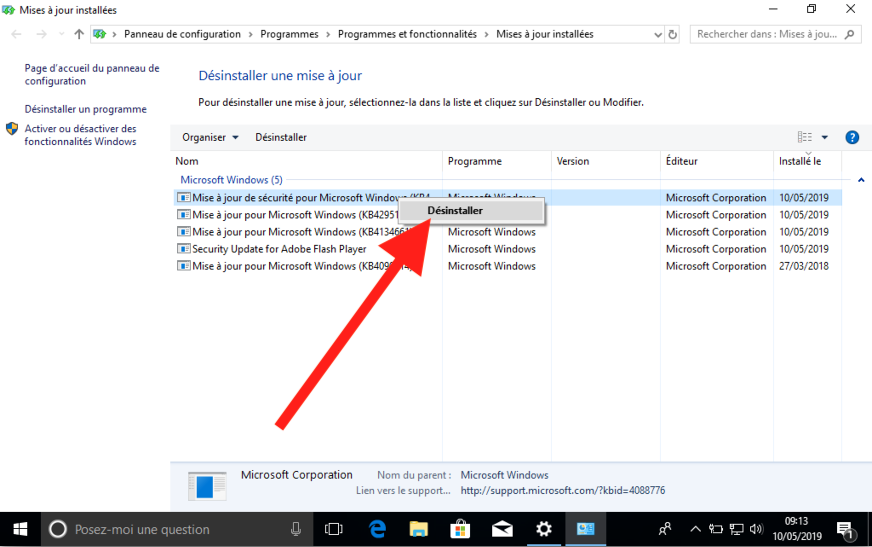Click the Back navigation arrow
The height and width of the screenshot is (547, 872).
[x=17, y=34]
